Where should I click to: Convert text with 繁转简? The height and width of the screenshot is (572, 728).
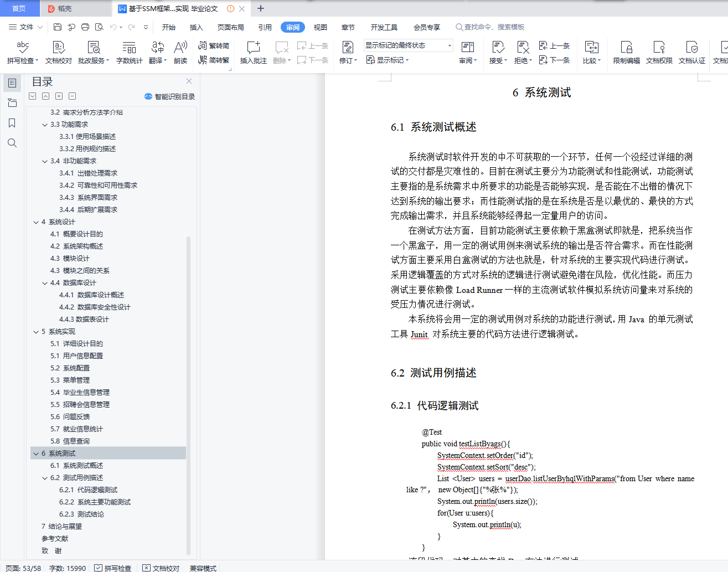(x=214, y=46)
